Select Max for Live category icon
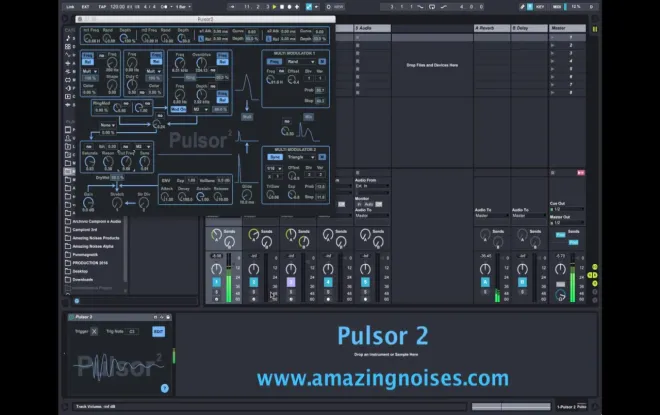Viewport: 660px width, 415px height. click(x=68, y=80)
